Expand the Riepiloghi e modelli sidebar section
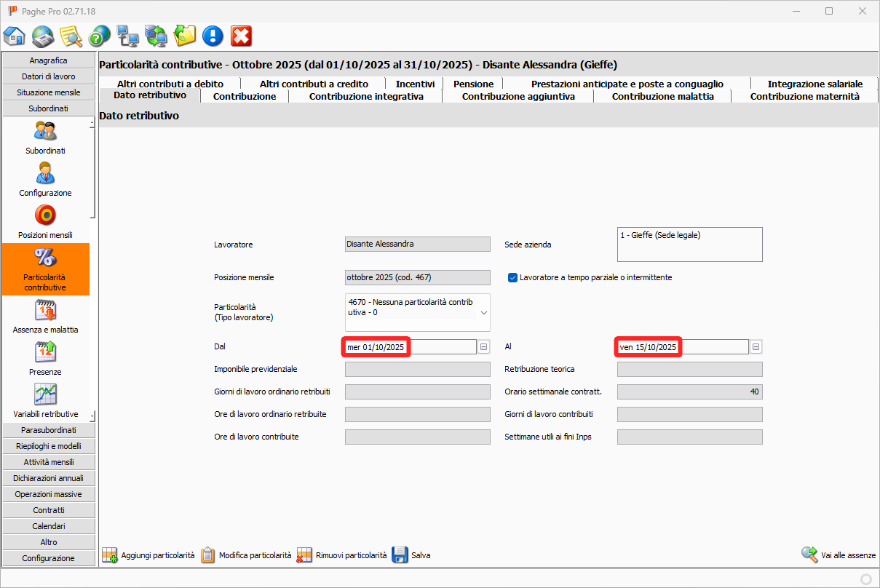Screen dimensions: 880x588 [x=49, y=446]
